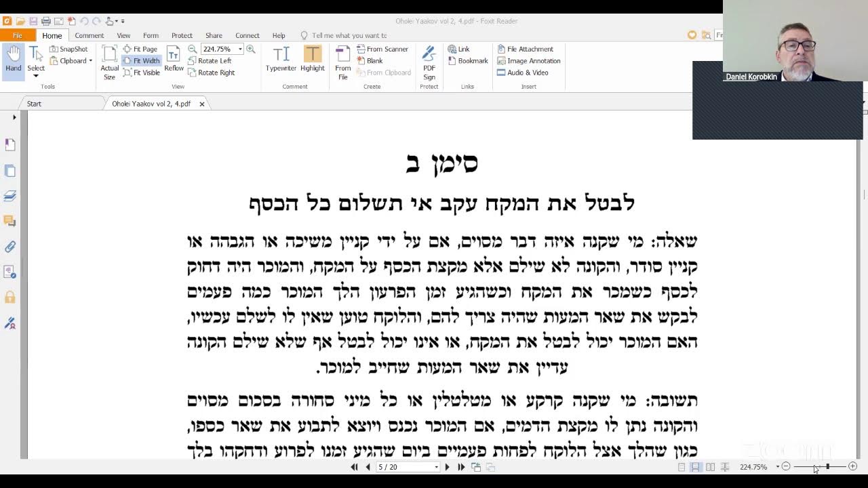This screenshot has height=488, width=868.
Task: Rotate Left the page view
Action: click(x=210, y=61)
